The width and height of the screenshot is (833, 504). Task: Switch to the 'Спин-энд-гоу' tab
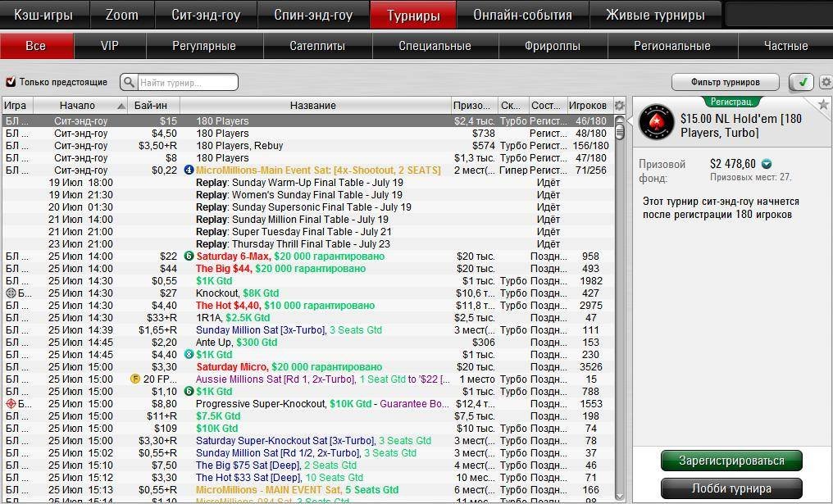pos(313,15)
